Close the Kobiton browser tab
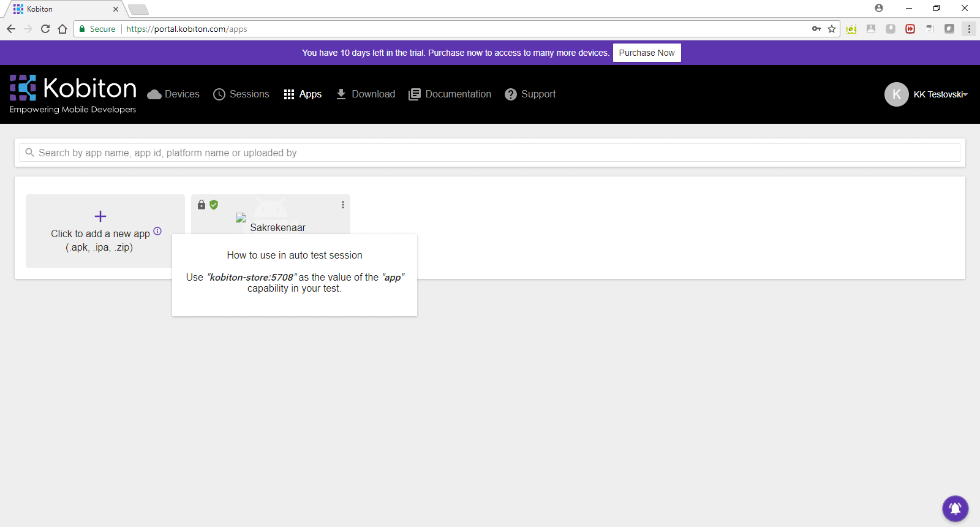 116,9
